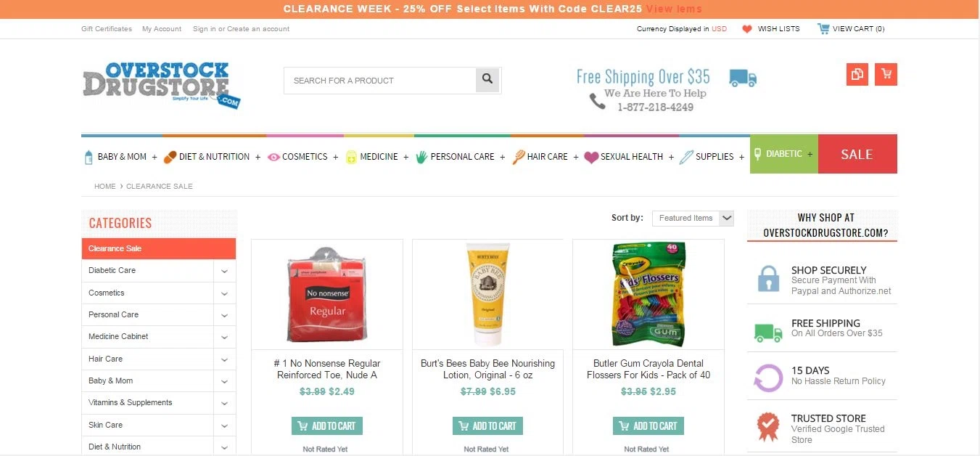980x456 pixels.
Task: Open the red SALE menu tab
Action: coord(857,154)
